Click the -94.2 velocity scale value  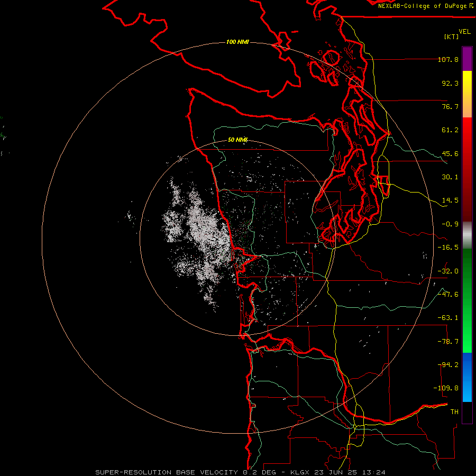click(448, 365)
